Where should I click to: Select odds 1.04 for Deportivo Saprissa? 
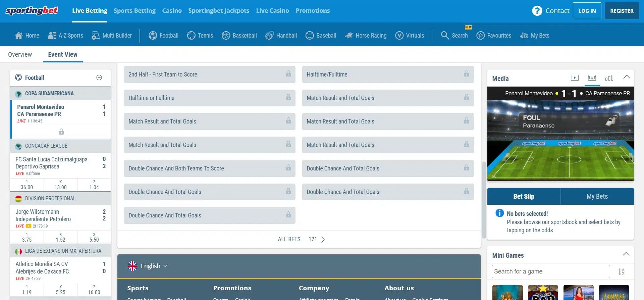point(94,185)
